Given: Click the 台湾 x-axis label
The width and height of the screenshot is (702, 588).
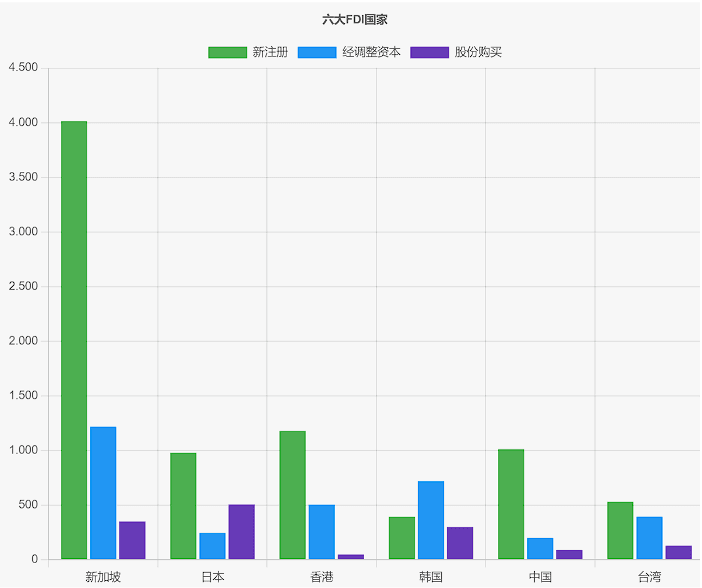Looking at the screenshot, I should coord(650,577).
